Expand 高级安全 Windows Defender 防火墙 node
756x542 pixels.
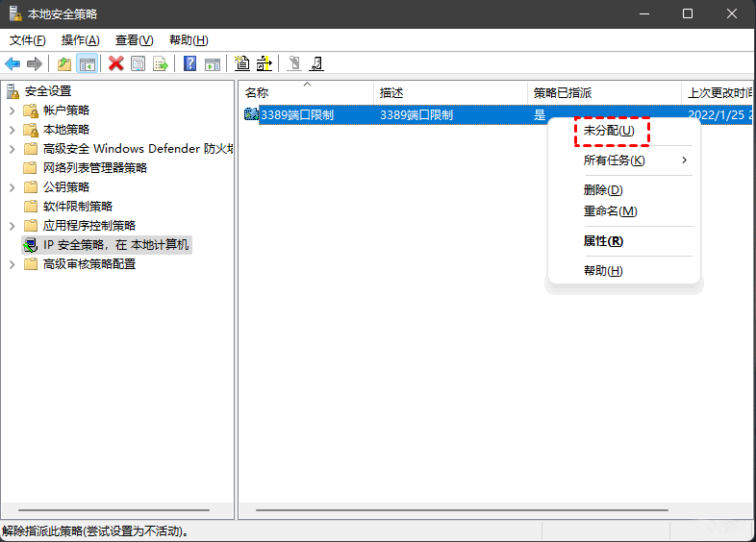click(x=13, y=149)
